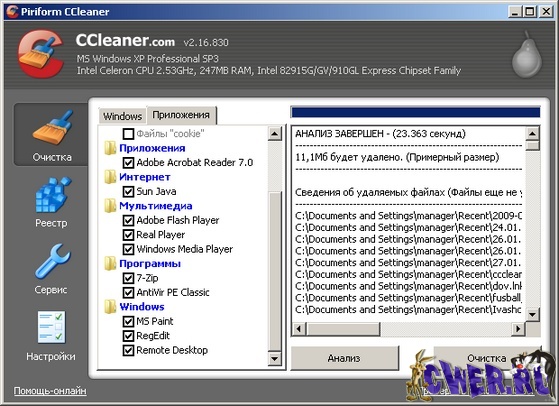Open the Настройки options section
Viewport: 559px width, 406px height.
51,336
